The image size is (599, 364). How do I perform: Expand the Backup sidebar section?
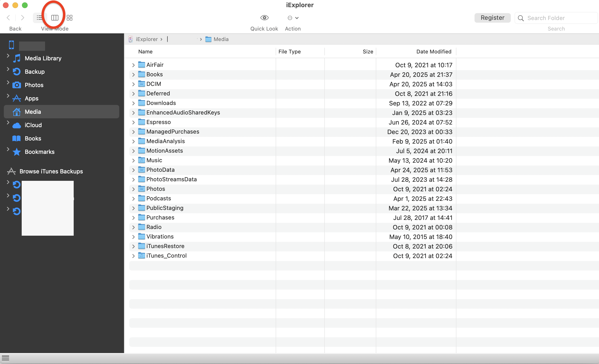point(8,69)
